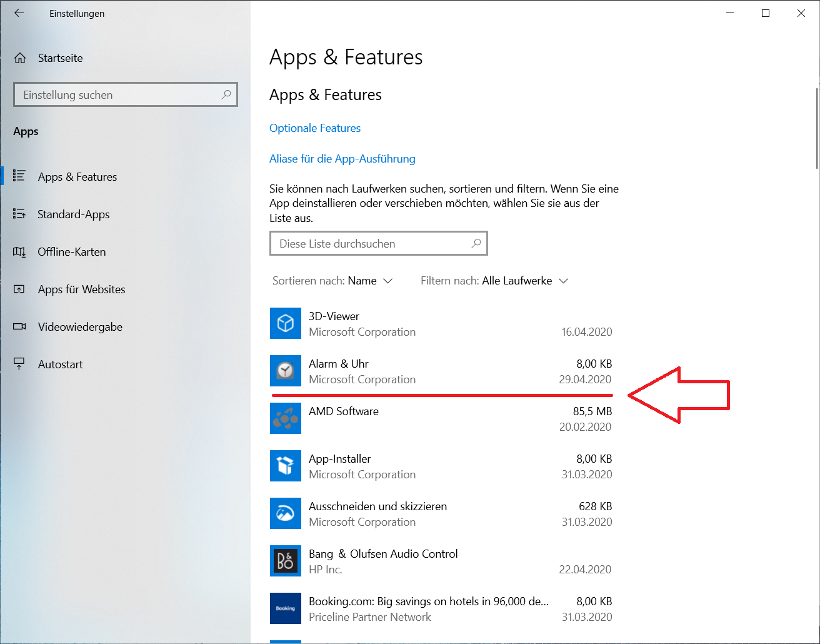Select Apps für Websites in sidebar
The width and height of the screenshot is (820, 644).
pyautogui.click(x=81, y=289)
